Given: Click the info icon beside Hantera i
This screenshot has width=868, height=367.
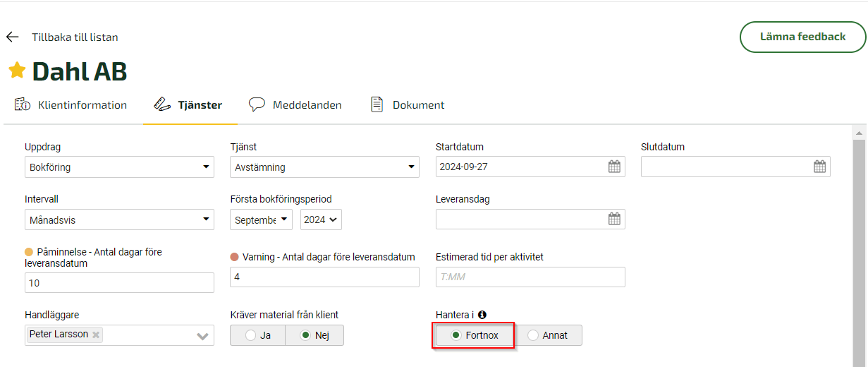Looking at the screenshot, I should click(482, 315).
